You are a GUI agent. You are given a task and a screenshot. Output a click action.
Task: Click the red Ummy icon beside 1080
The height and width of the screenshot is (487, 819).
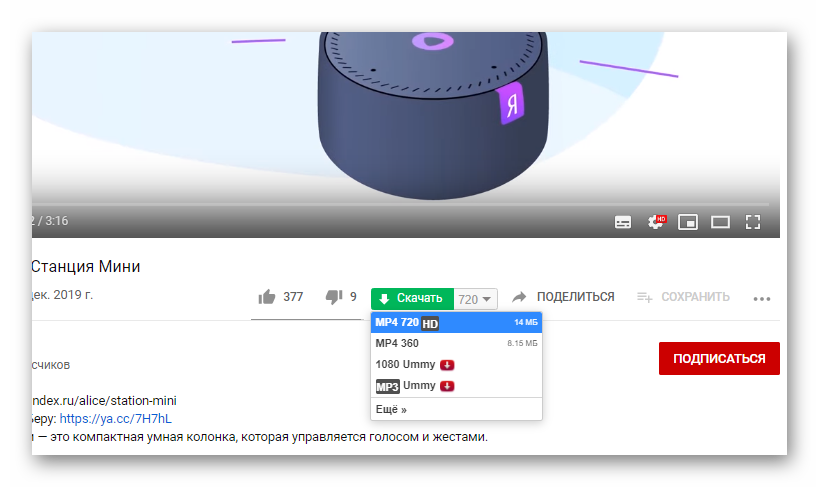point(447,365)
